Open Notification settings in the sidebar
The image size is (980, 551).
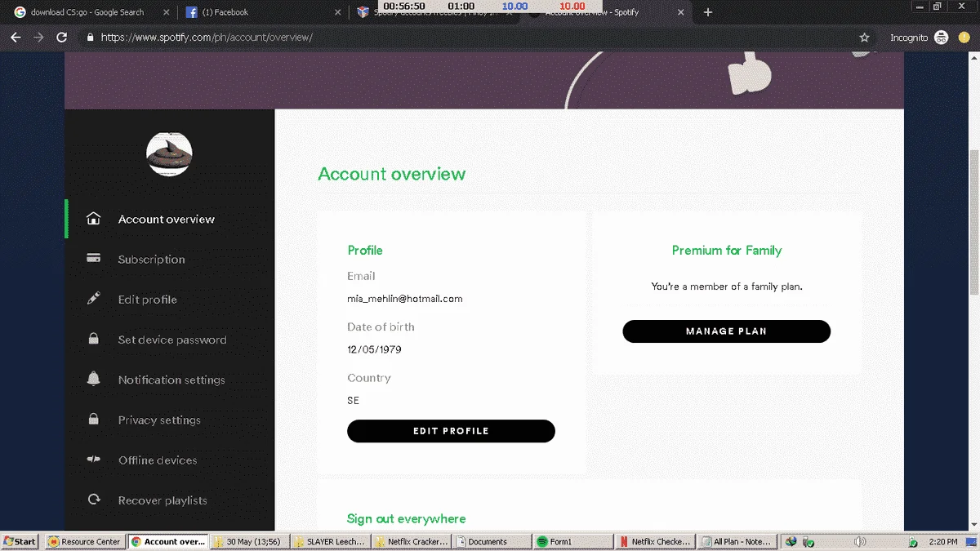pyautogui.click(x=171, y=379)
